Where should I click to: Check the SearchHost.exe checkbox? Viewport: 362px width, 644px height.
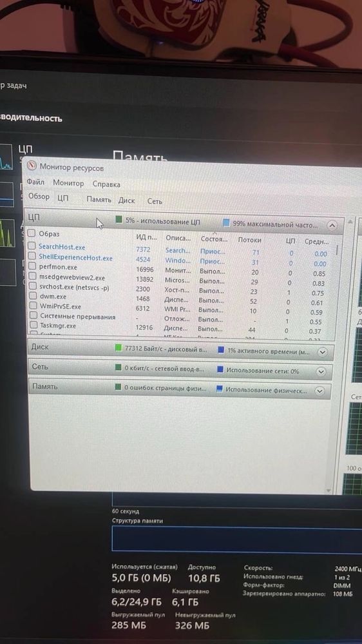tap(32, 246)
